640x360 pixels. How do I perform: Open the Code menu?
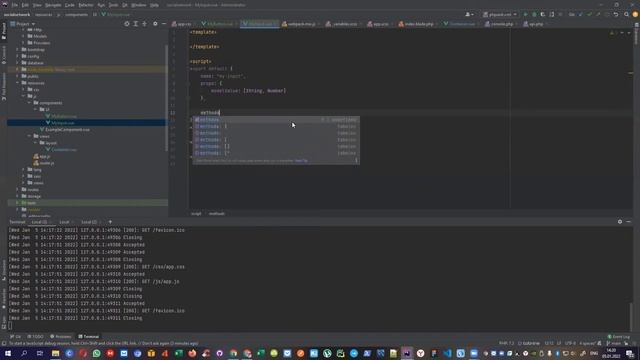point(70,5)
